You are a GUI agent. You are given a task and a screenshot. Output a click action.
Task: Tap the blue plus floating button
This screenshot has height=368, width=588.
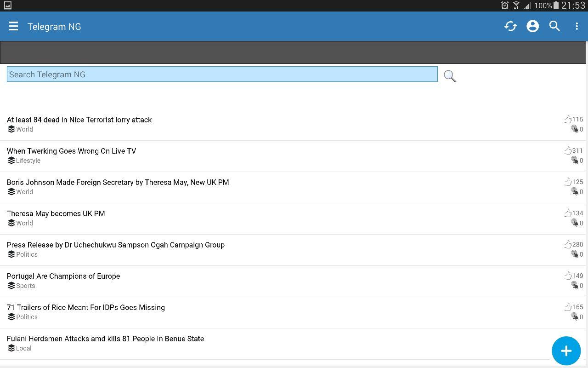pyautogui.click(x=566, y=351)
